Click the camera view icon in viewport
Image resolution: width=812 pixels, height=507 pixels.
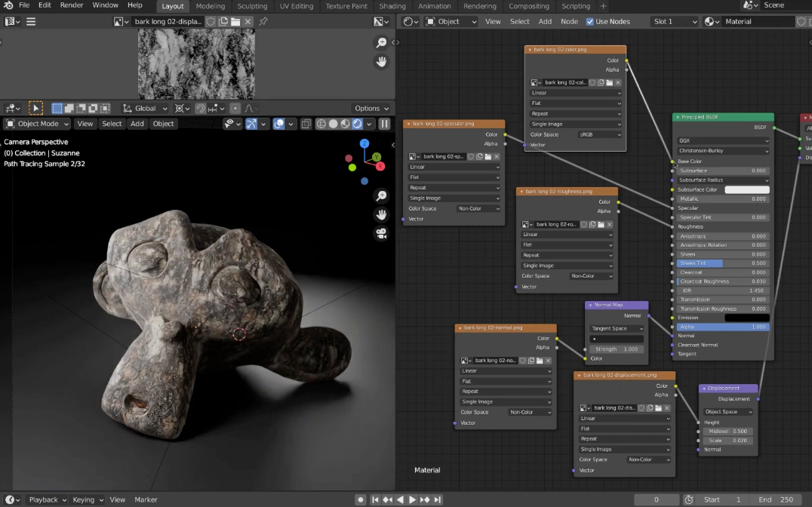[x=381, y=233]
